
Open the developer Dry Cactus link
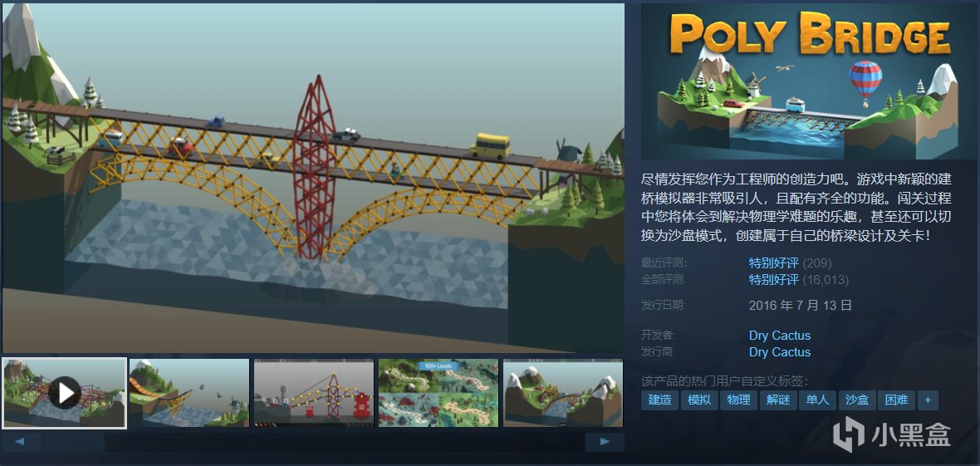[780, 336]
